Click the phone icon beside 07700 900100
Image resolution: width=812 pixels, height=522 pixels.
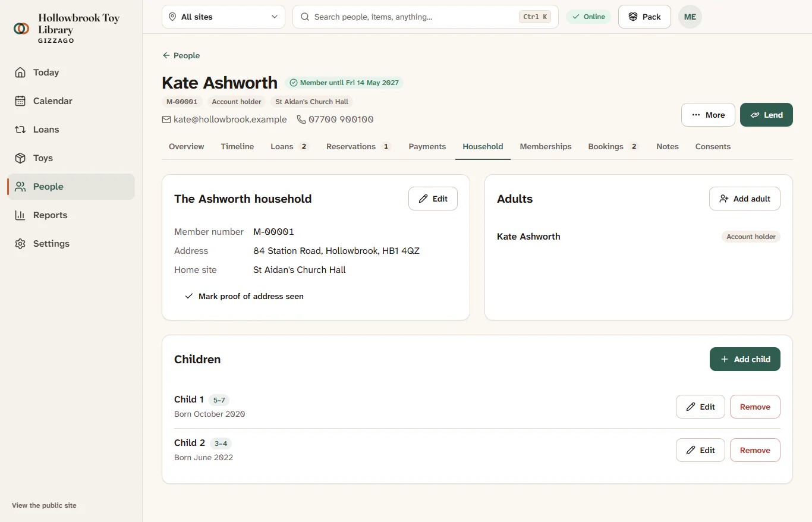point(301,120)
